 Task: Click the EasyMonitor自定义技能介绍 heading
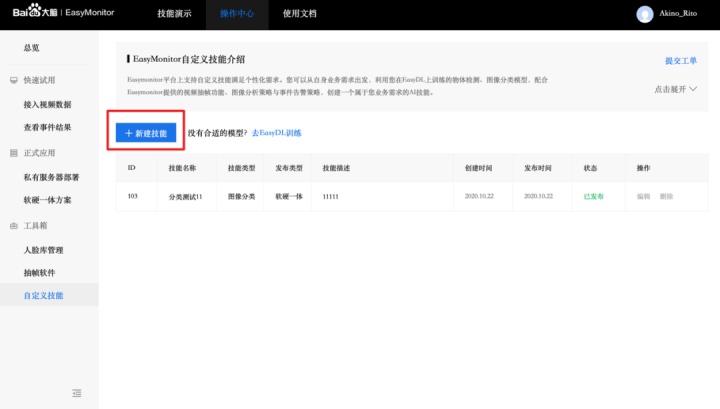point(189,59)
